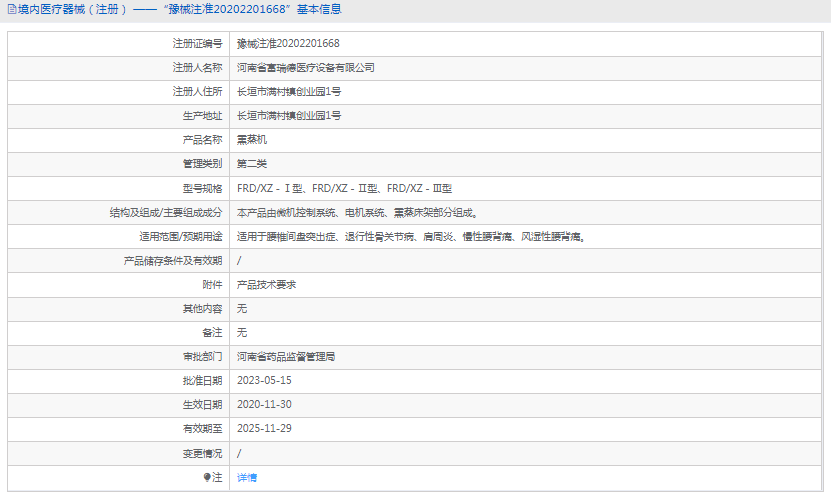Click the header title 境内医疗器械（注册）基本信息
This screenshot has width=831, height=494.
(x=180, y=10)
